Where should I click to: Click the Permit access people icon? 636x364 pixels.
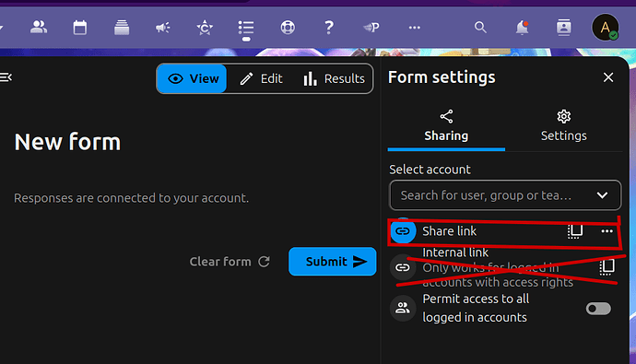point(403,308)
